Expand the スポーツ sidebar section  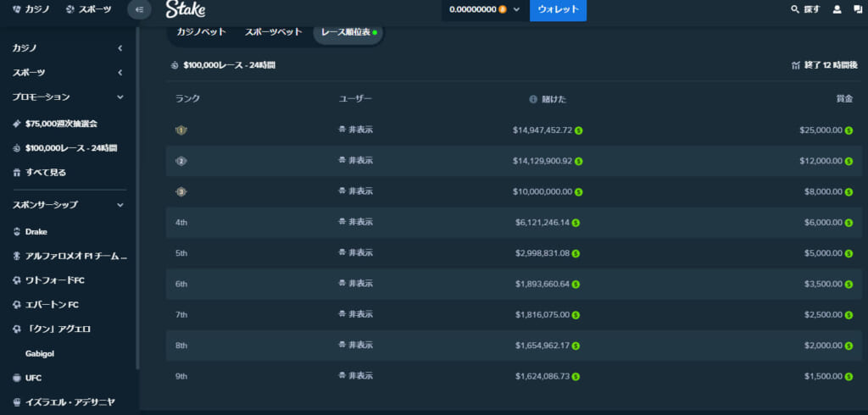click(x=68, y=73)
